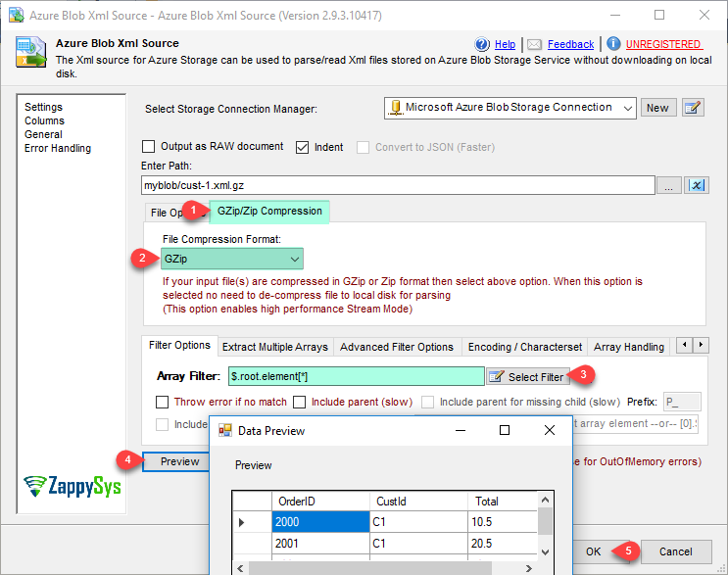Select the Filter Options tab
The height and width of the screenshot is (575, 728).
(179, 345)
